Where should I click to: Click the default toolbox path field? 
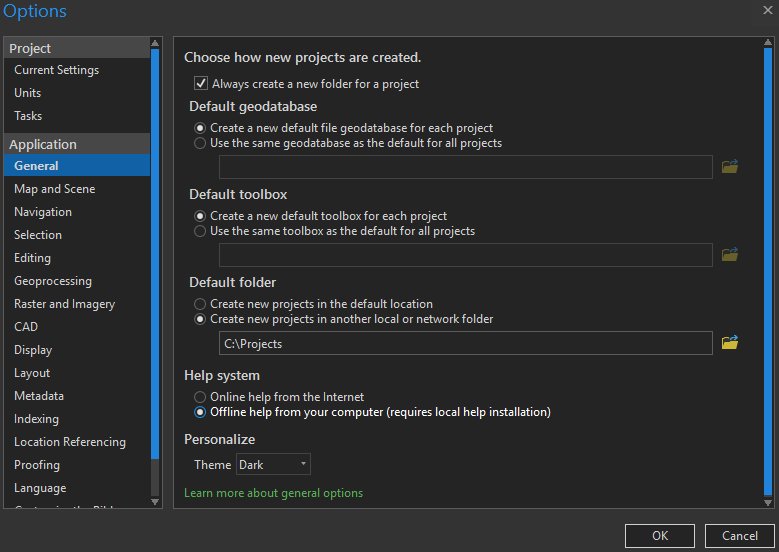(466, 255)
